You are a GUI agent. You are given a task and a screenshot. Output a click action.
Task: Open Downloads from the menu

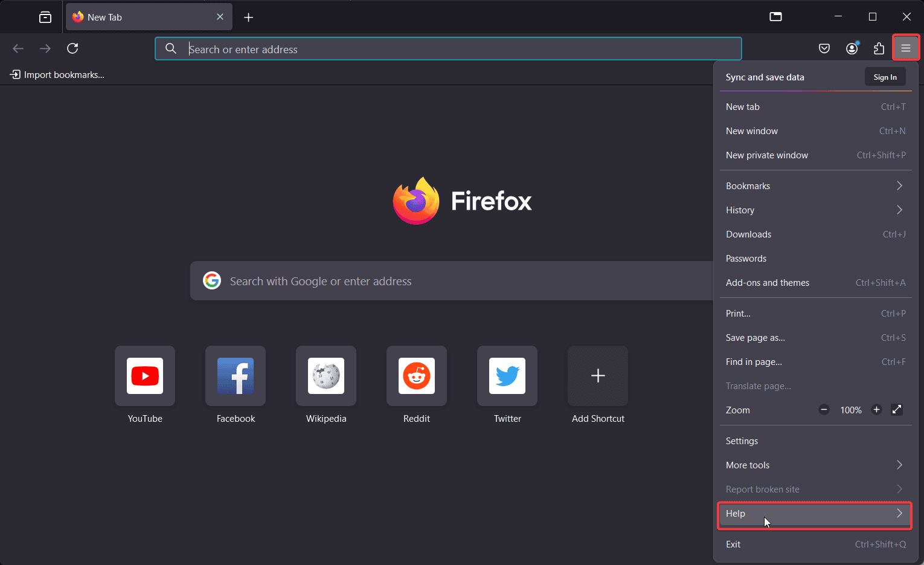pos(815,234)
